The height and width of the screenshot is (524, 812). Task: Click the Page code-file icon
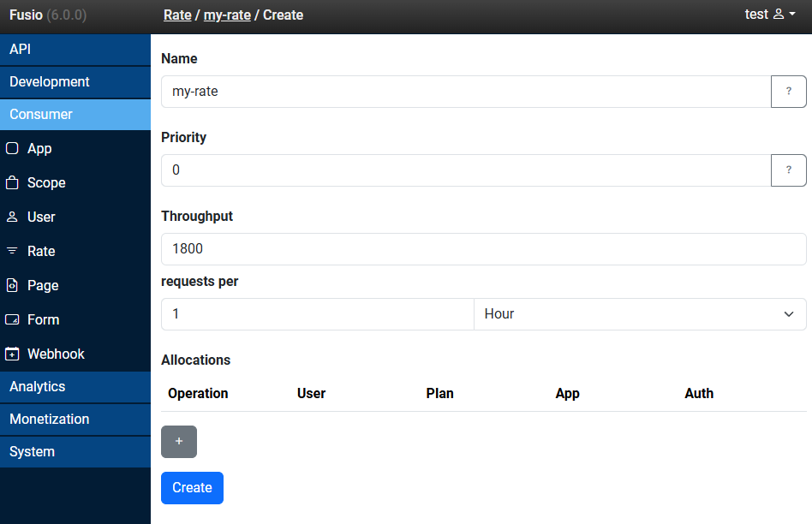coord(12,285)
